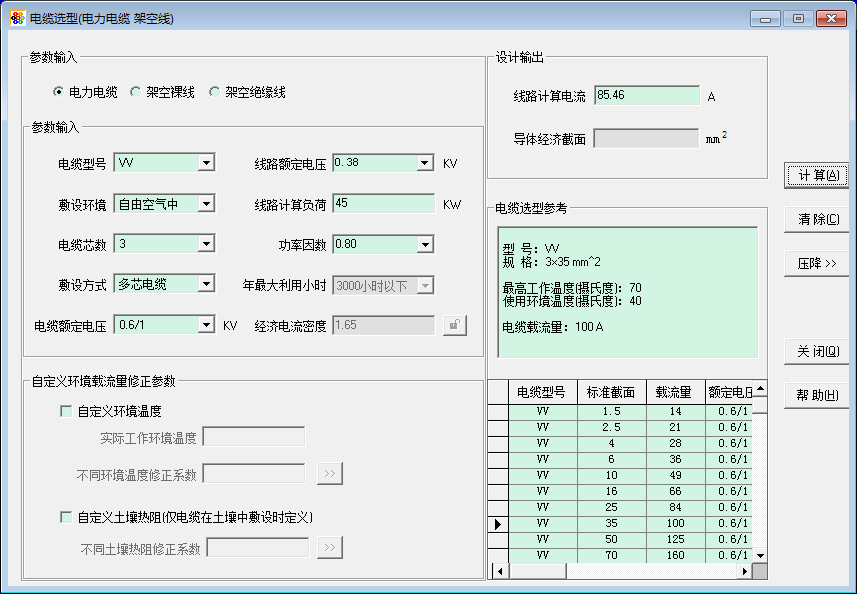Screen dimensions: 857x594
Task: Open the 功率因数 dropdown
Action: coord(425,244)
